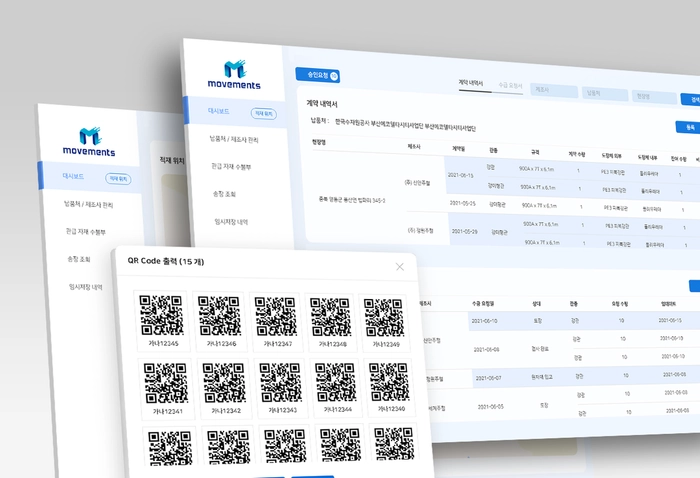700x478 pixels.
Task: Close the QR Code 출력 dialog
Action: point(400,267)
